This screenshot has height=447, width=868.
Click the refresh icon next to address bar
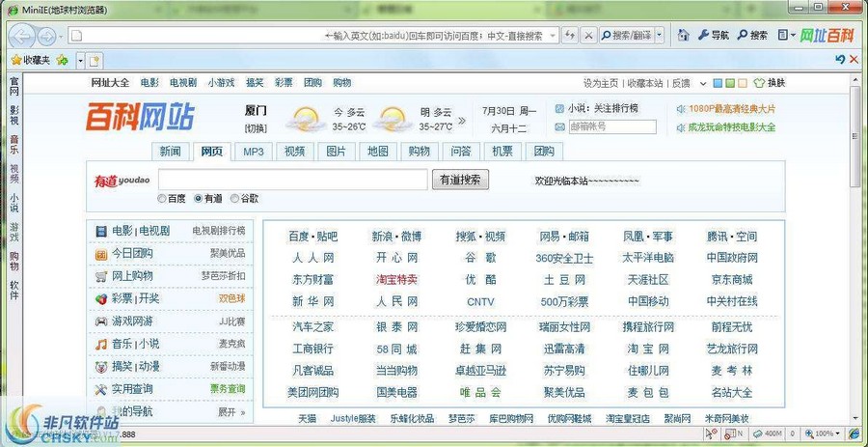(x=570, y=36)
